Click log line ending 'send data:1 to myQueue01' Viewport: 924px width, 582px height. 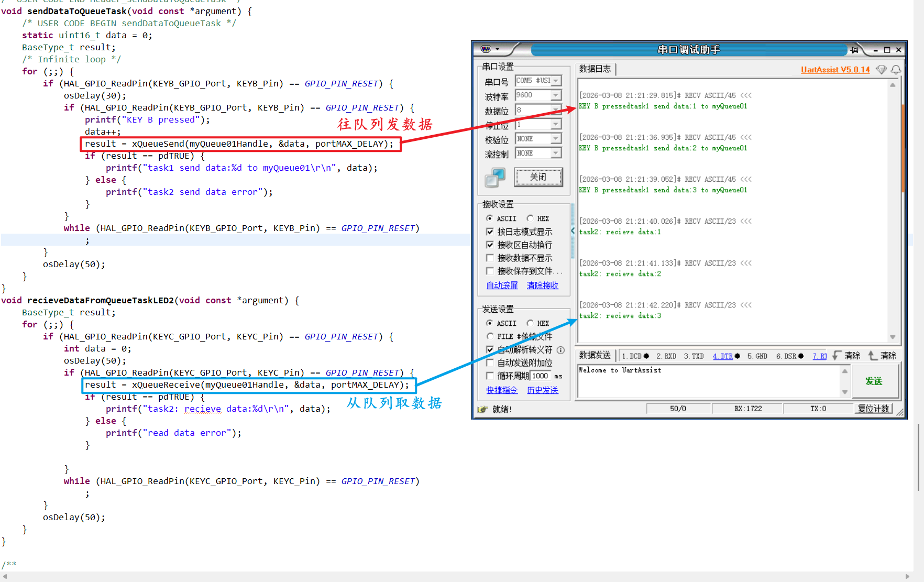(663, 106)
